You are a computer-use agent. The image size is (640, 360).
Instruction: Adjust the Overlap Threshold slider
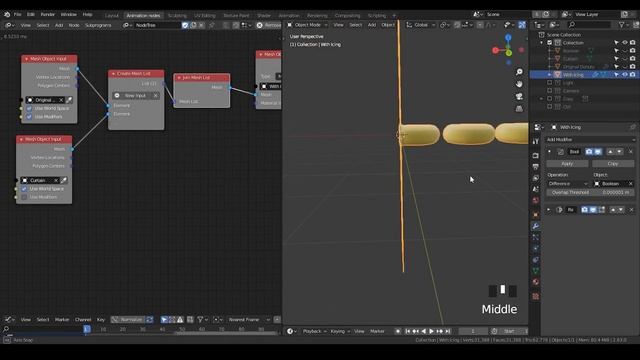(590, 192)
